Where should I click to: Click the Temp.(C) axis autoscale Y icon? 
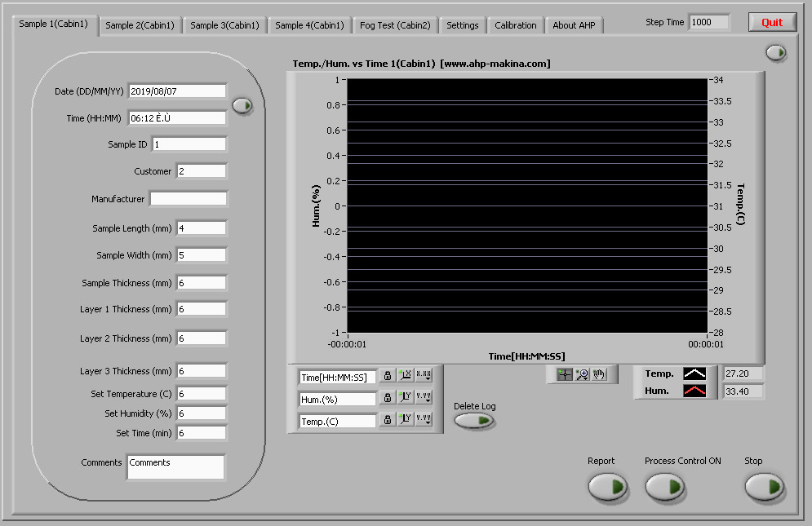click(x=406, y=420)
